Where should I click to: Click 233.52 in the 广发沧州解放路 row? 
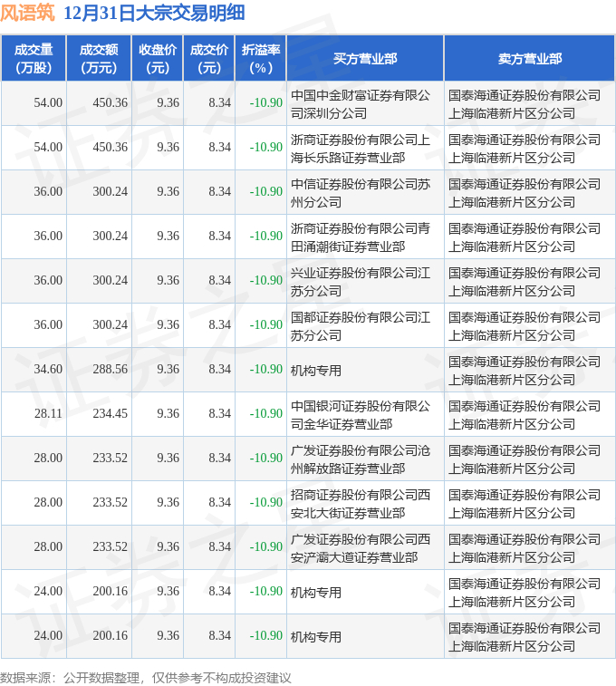[x=111, y=458]
